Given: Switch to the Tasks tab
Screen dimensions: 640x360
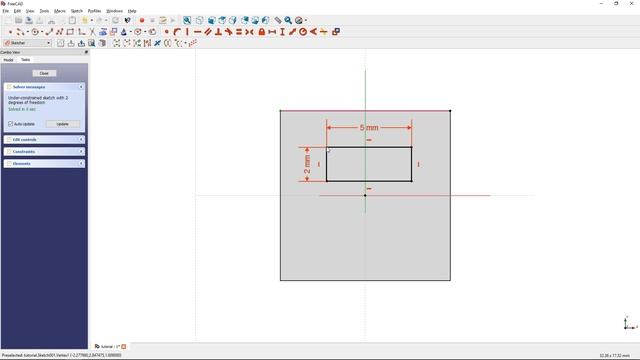Looking at the screenshot, I should [x=25, y=60].
